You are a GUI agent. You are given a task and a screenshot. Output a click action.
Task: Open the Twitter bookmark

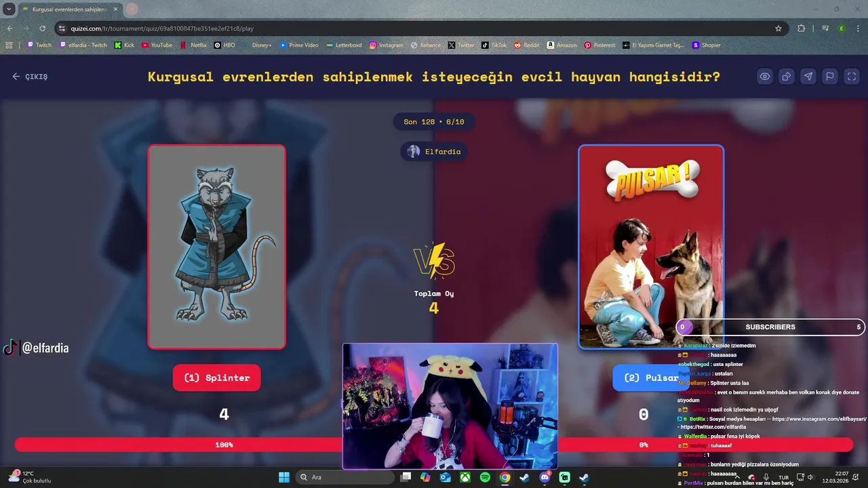click(461, 45)
